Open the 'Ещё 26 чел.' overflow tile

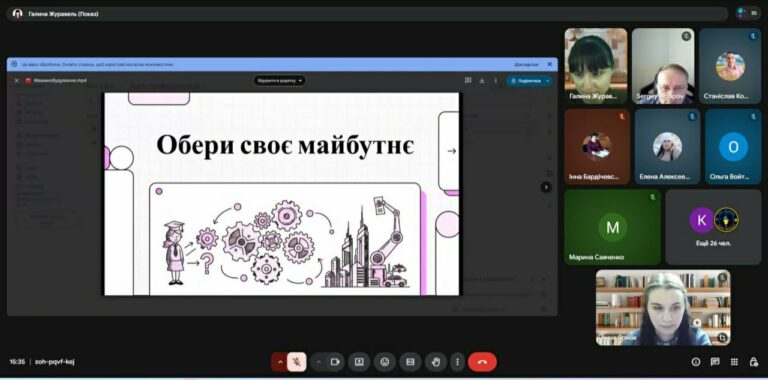pos(713,227)
